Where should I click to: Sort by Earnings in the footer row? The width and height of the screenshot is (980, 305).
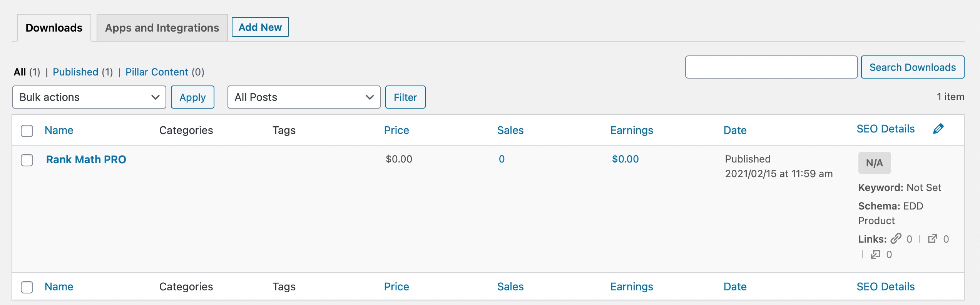(632, 287)
